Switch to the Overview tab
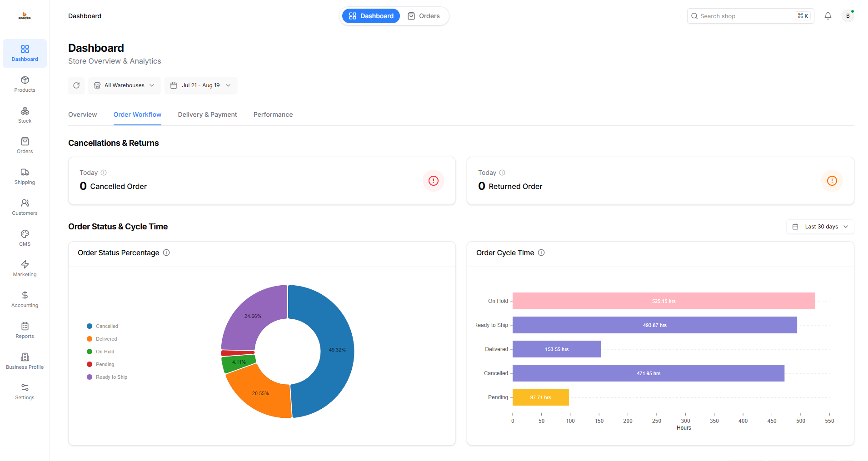This screenshot has width=868, height=461. (83, 114)
